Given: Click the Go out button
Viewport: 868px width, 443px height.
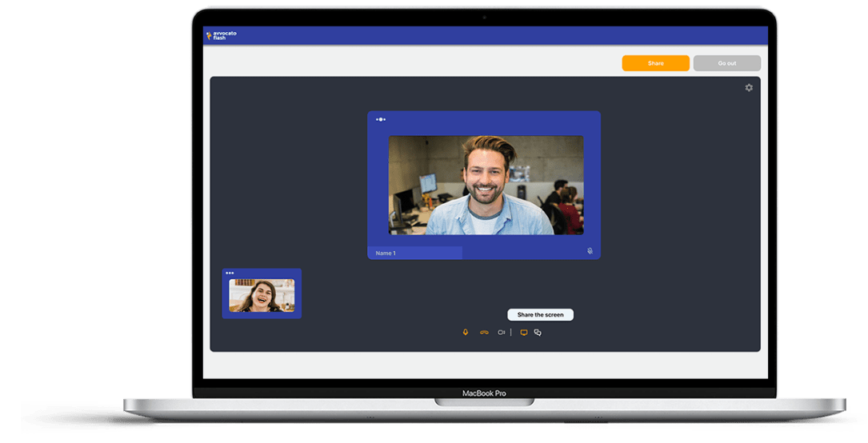Looking at the screenshot, I should point(726,63).
